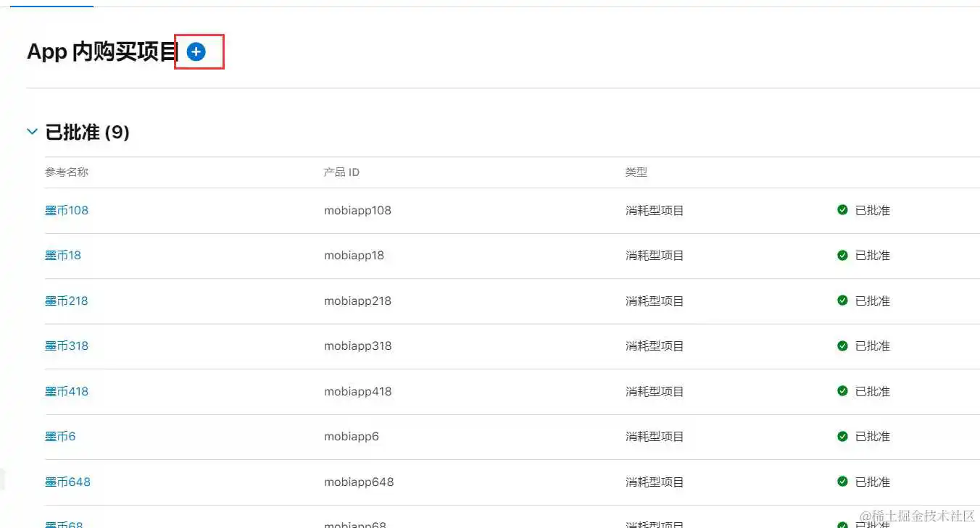
Task: Click 消耗型项目 type in 墨币108 row
Action: (x=655, y=210)
